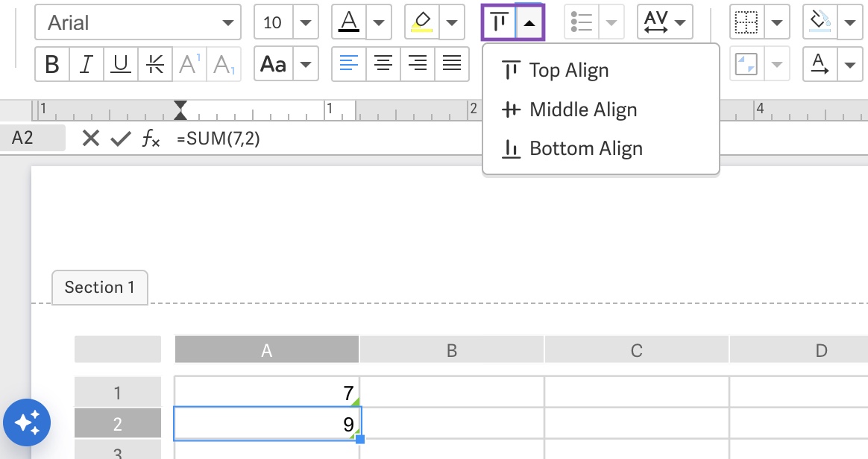Select row 1 header
This screenshot has height=459, width=868.
pyautogui.click(x=117, y=393)
